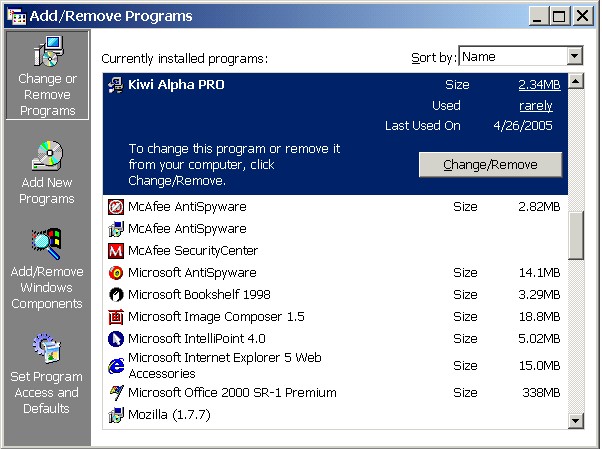Open Set Program Access and Defaults icon
This screenshot has width=602, height=449.
[47, 348]
